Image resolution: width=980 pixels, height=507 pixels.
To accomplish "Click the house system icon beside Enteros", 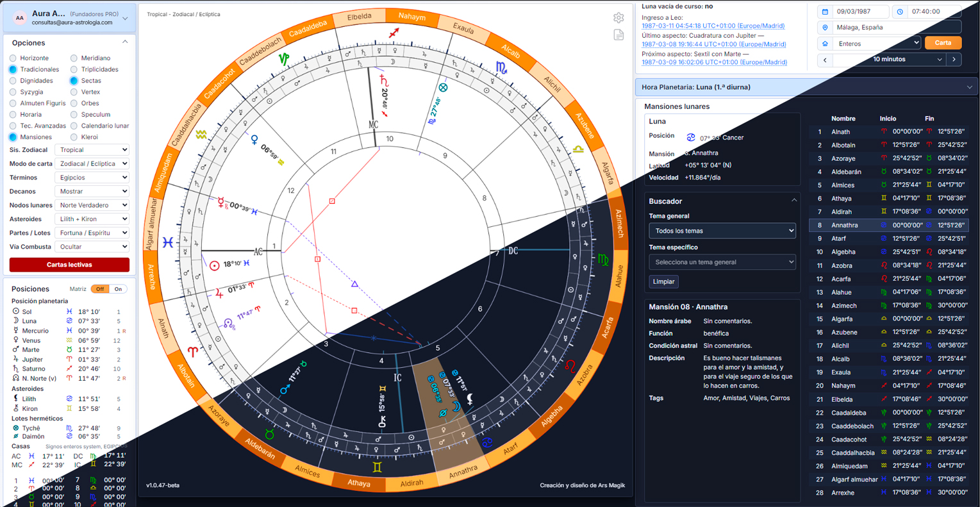I will pos(825,44).
